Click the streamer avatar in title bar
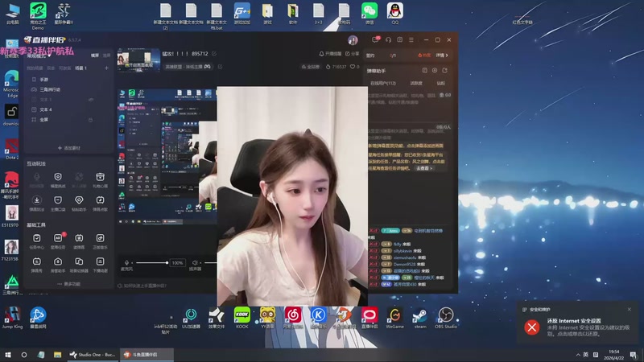The height and width of the screenshot is (362, 644). pos(353,39)
